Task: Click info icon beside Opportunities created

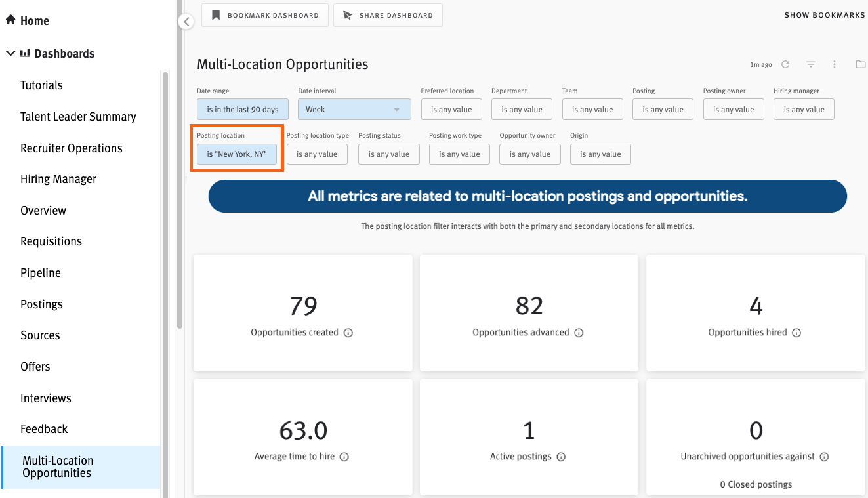Action: (348, 333)
